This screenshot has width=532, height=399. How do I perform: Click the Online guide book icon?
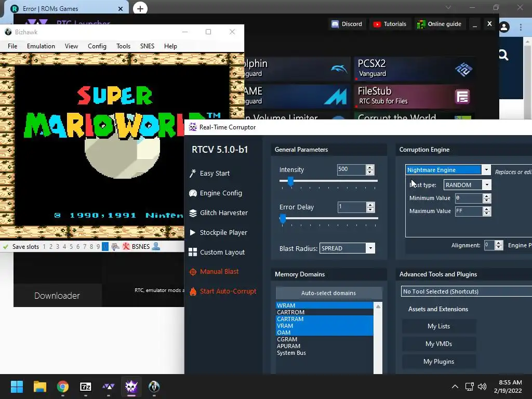pyautogui.click(x=421, y=24)
